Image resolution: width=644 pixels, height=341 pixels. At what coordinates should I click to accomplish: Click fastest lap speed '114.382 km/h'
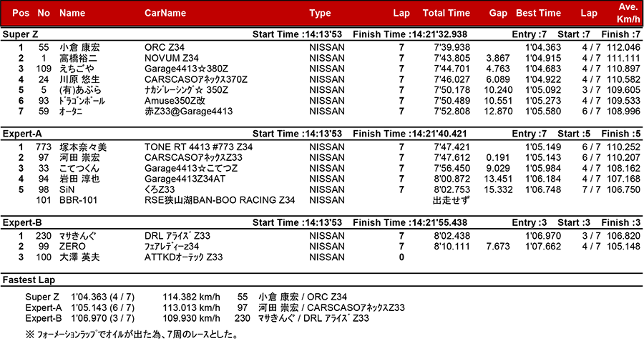tap(191, 297)
